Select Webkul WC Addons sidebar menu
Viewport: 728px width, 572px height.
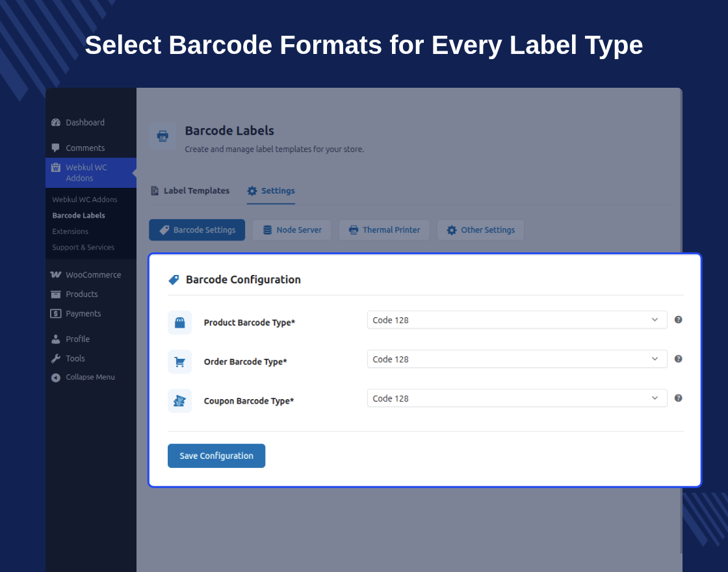pos(90,173)
